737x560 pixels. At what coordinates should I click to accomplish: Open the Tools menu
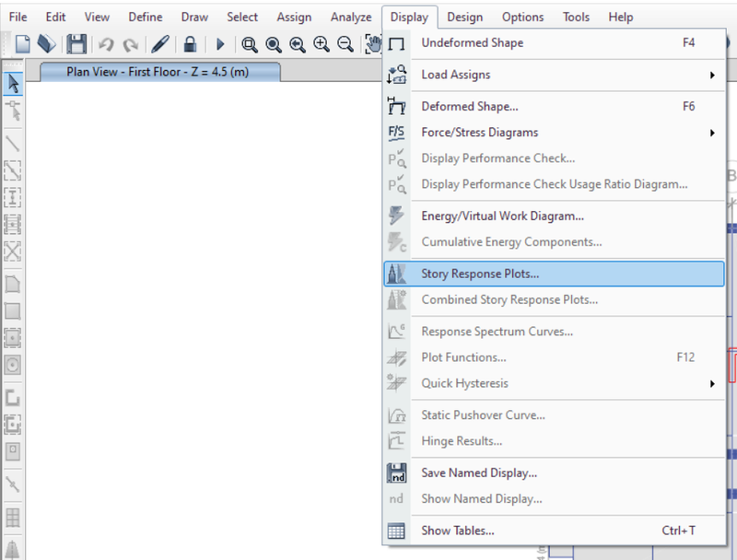pyautogui.click(x=577, y=17)
